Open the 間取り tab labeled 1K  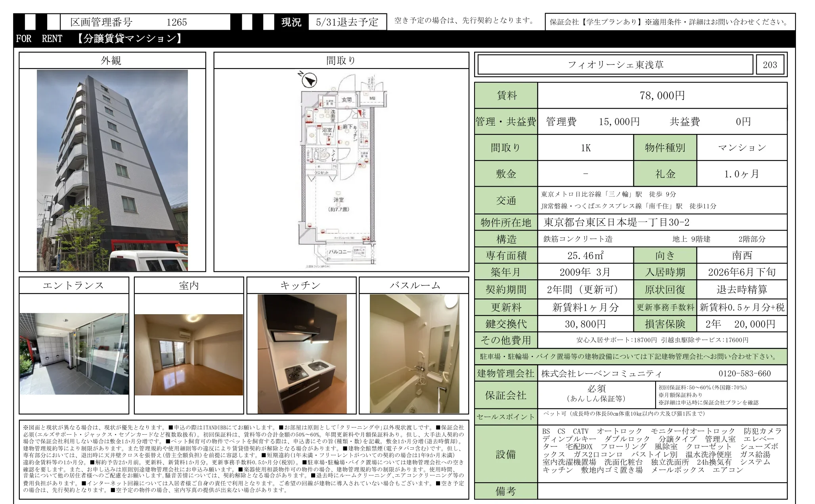(585, 147)
